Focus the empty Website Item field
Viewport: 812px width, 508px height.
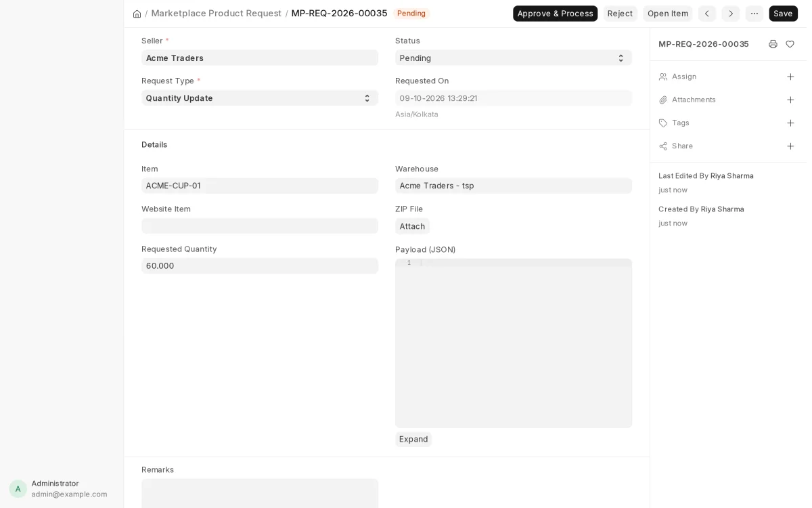point(260,226)
